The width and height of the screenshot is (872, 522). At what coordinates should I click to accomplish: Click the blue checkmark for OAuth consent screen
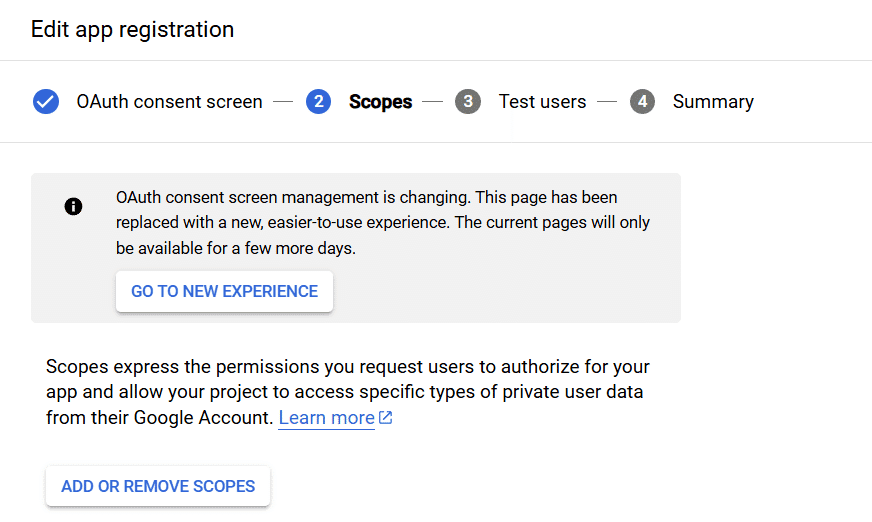[46, 102]
